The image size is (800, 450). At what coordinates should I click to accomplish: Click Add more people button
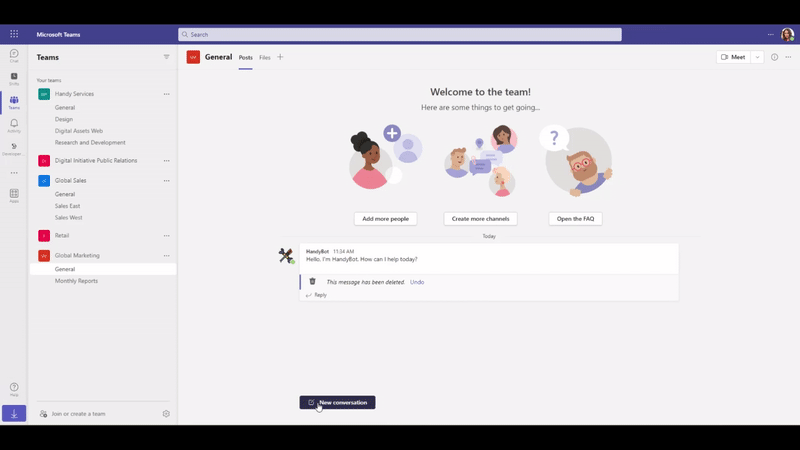pos(385,219)
